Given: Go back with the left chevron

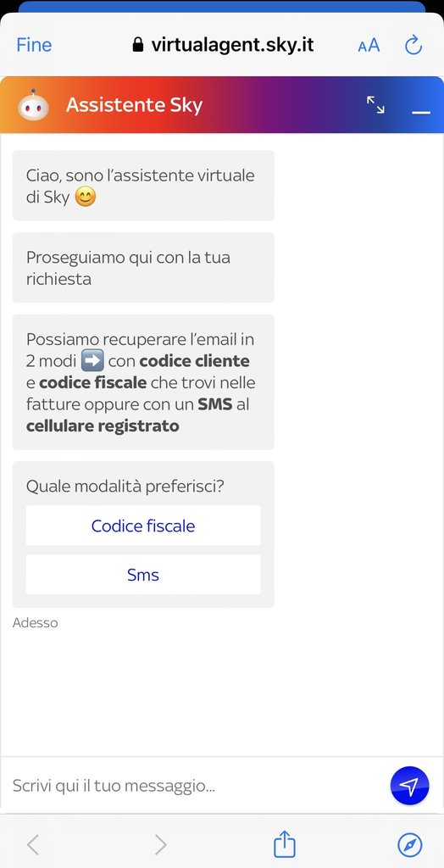Looking at the screenshot, I should tap(33, 845).
